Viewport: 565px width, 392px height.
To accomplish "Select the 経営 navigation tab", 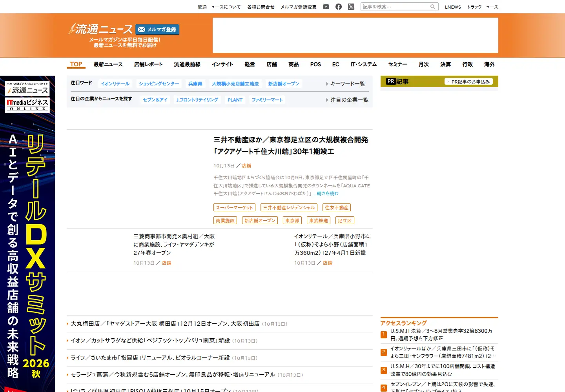I will (250, 64).
